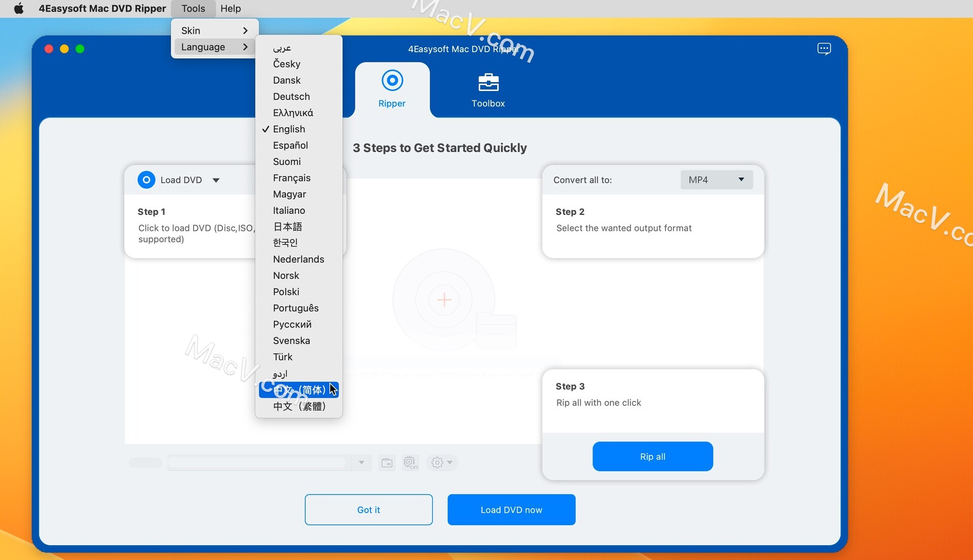
Task: Choose Italiano from language list
Action: click(x=298, y=210)
